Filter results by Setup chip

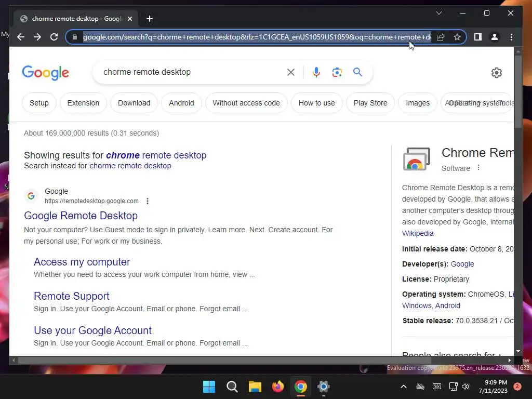click(x=39, y=103)
